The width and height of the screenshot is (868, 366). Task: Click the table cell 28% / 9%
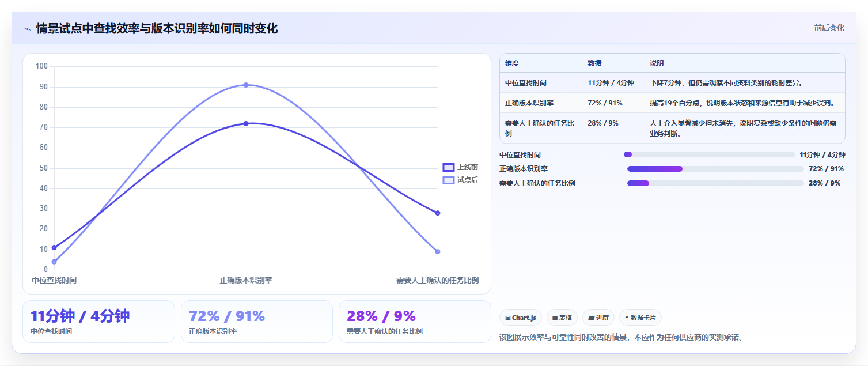click(603, 123)
